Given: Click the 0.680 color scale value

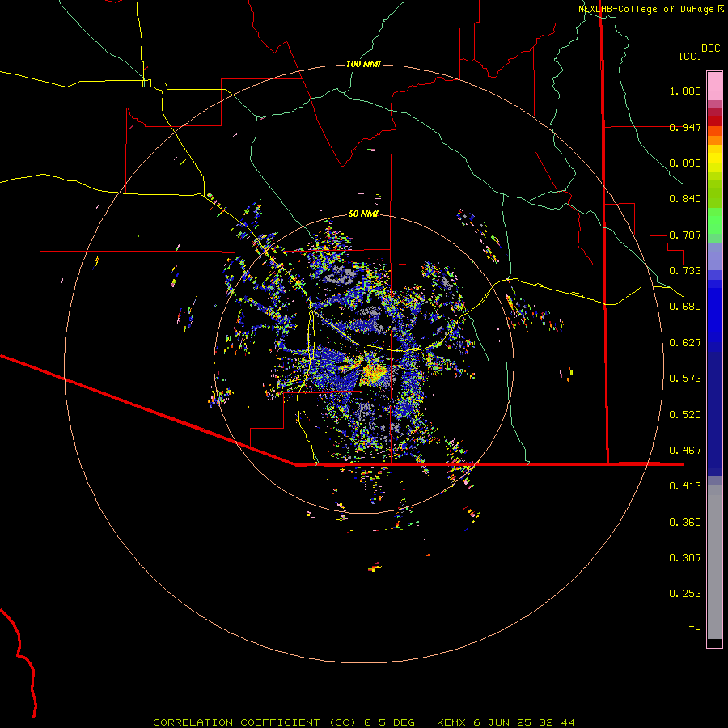Looking at the screenshot, I should [x=685, y=307].
